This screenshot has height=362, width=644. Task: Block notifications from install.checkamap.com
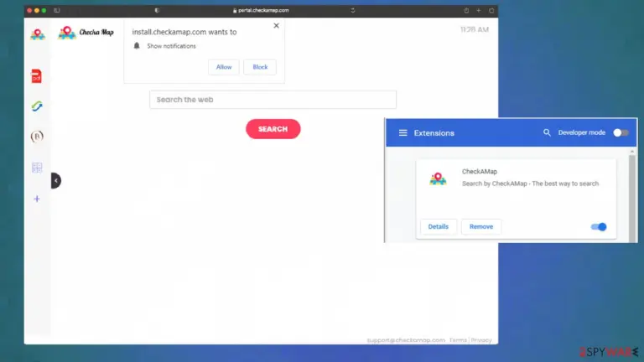click(x=260, y=67)
